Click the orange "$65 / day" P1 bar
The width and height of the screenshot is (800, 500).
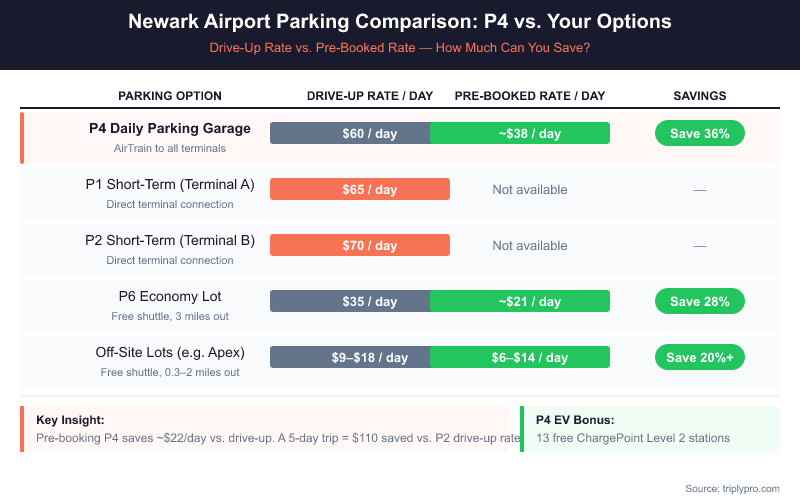[x=360, y=190]
